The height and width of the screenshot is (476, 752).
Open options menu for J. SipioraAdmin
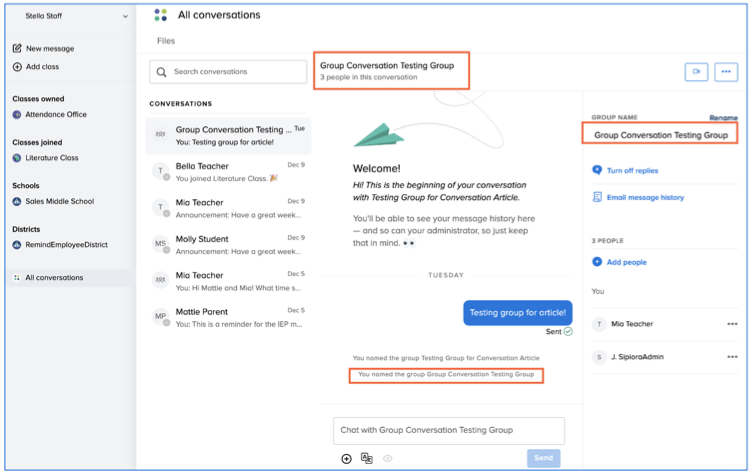click(x=732, y=357)
